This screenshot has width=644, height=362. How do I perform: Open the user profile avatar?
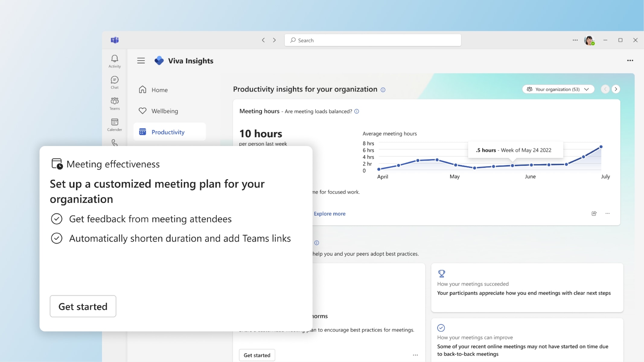tap(589, 40)
